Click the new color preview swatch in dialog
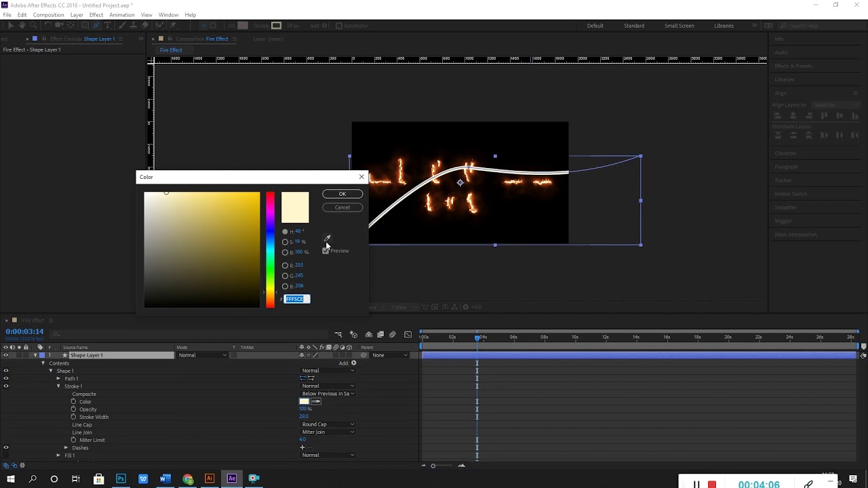868x488 pixels. tap(295, 207)
